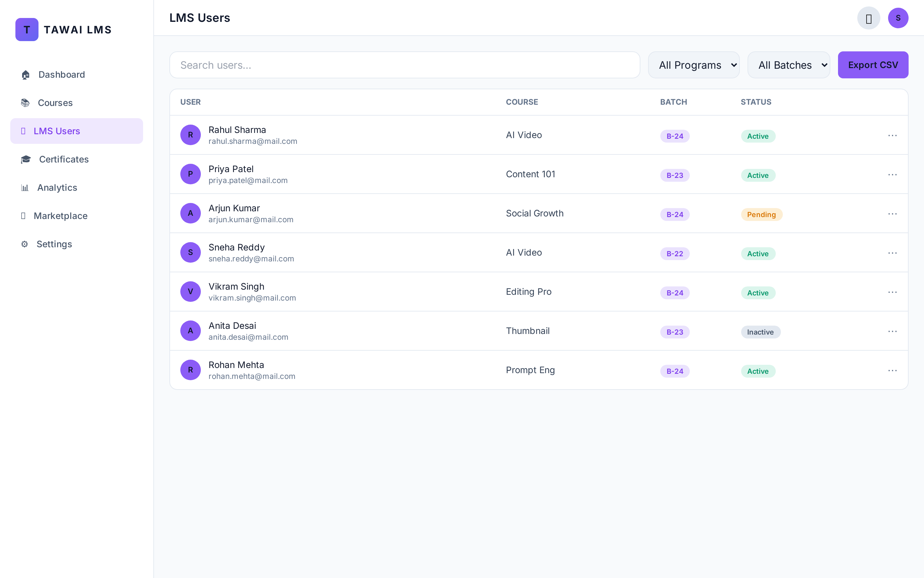Click Arjun Kumar's Pending status badge

click(761, 215)
